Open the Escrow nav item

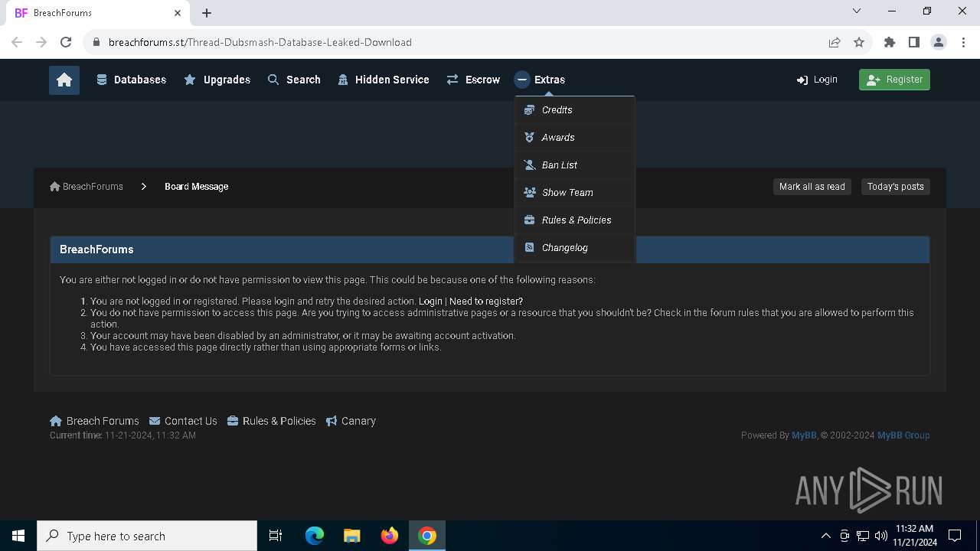[x=473, y=80]
